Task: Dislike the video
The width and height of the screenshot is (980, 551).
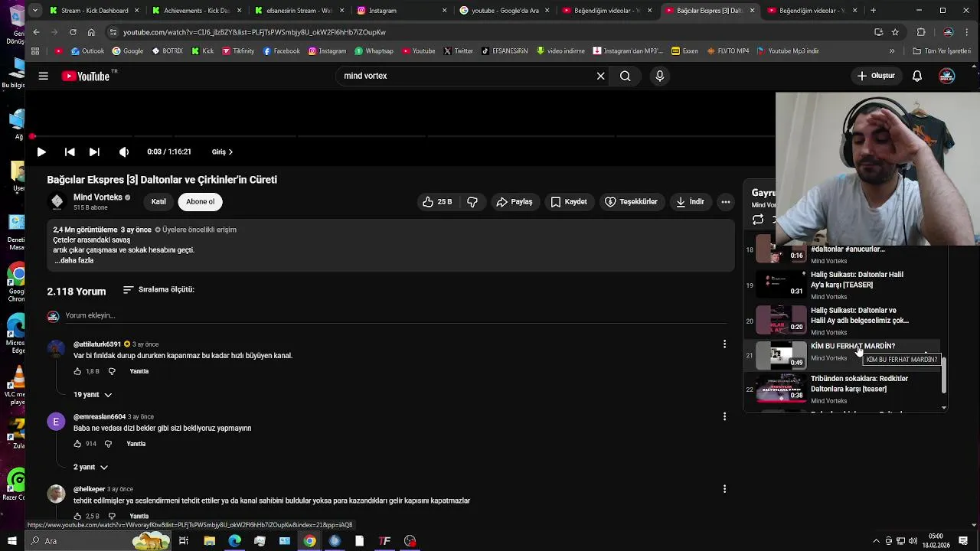Action: click(472, 202)
